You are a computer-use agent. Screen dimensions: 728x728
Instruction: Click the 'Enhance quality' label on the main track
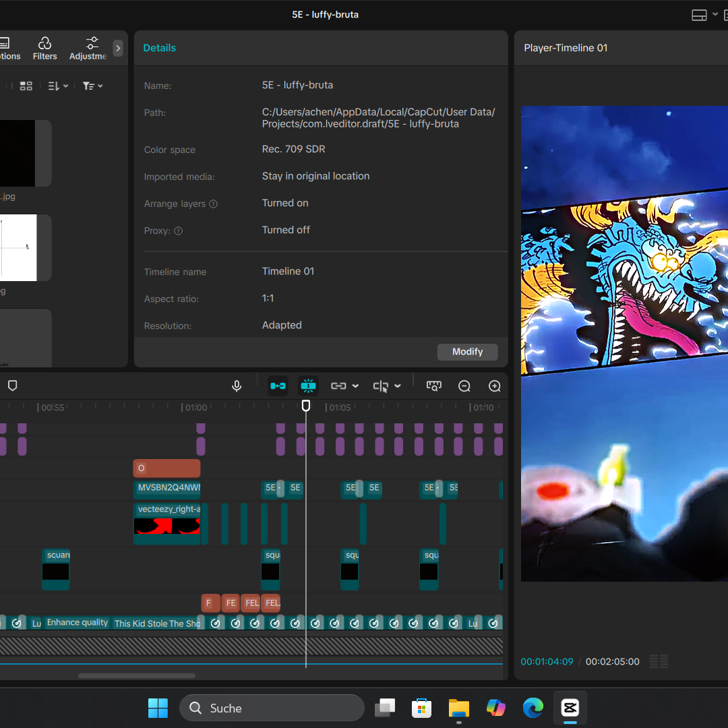77,623
